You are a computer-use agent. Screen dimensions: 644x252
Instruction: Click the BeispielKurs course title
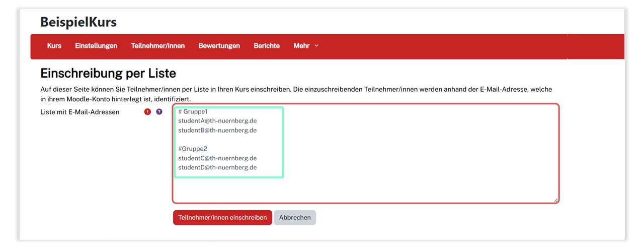pos(78,22)
